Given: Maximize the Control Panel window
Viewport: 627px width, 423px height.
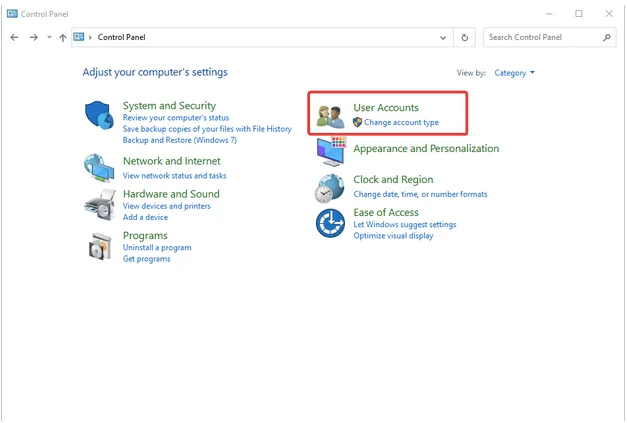Looking at the screenshot, I should tap(579, 14).
